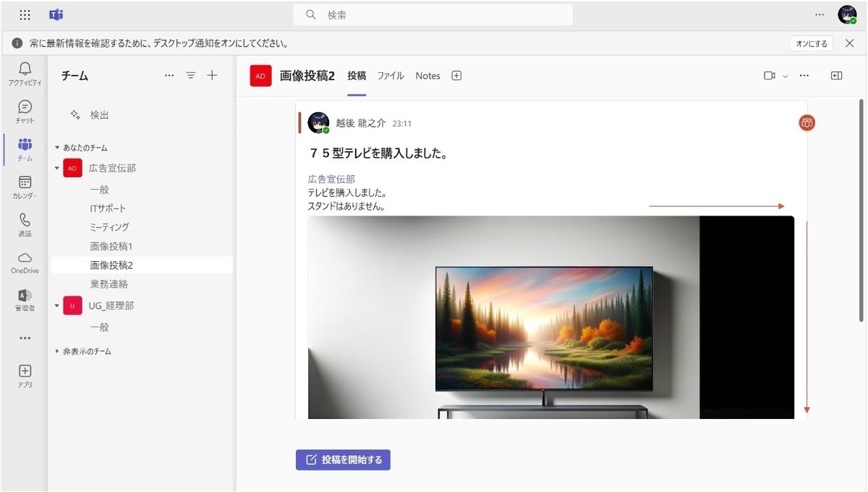Collapse the 広告宣伝部 team tree
This screenshot has height=492, width=868.
coord(58,168)
